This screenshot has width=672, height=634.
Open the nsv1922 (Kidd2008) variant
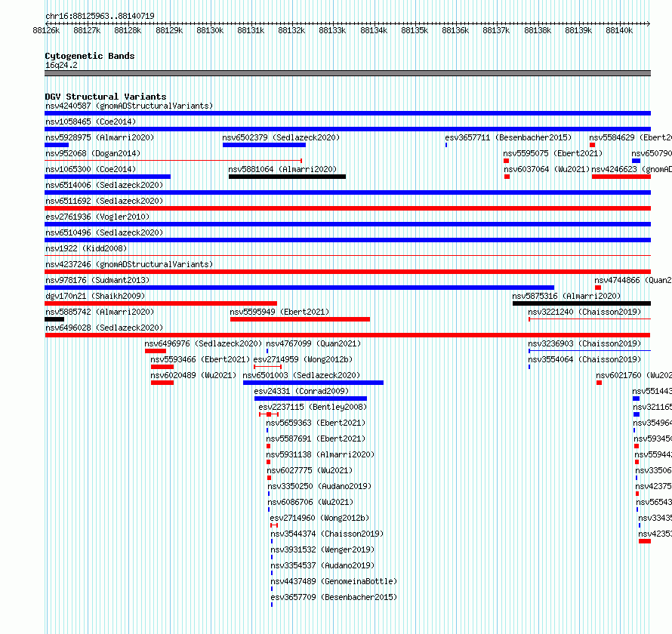click(x=86, y=248)
